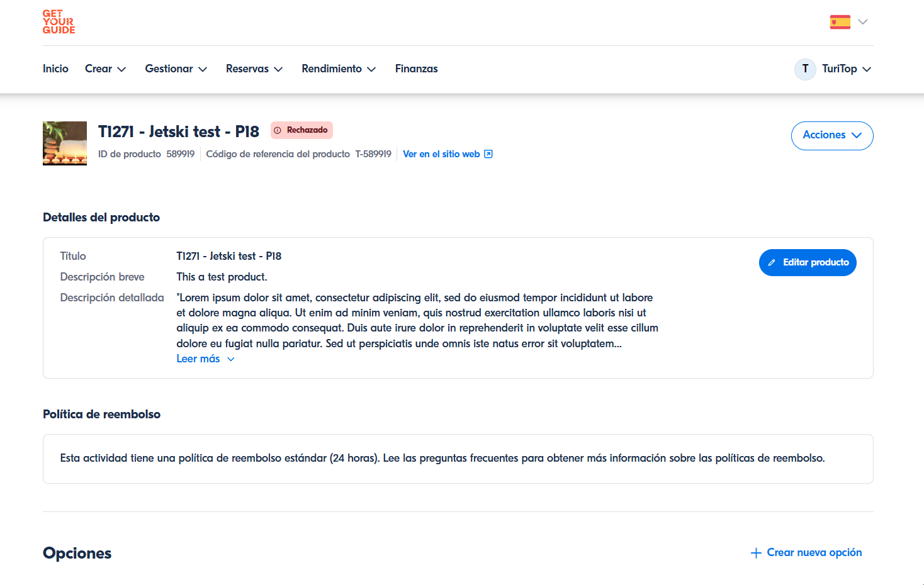Open the language selector chevron
Viewport: 924px width, 585px height.
tap(863, 22)
